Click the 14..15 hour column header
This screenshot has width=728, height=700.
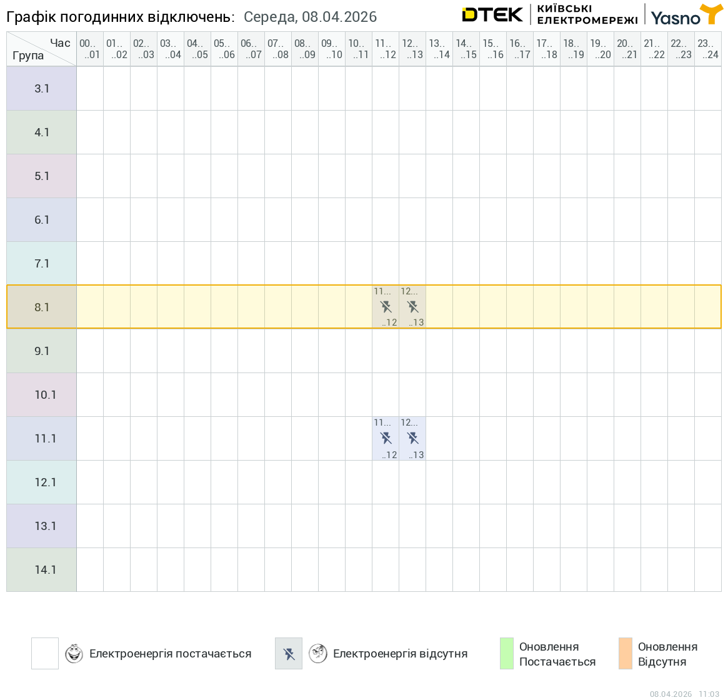466,49
